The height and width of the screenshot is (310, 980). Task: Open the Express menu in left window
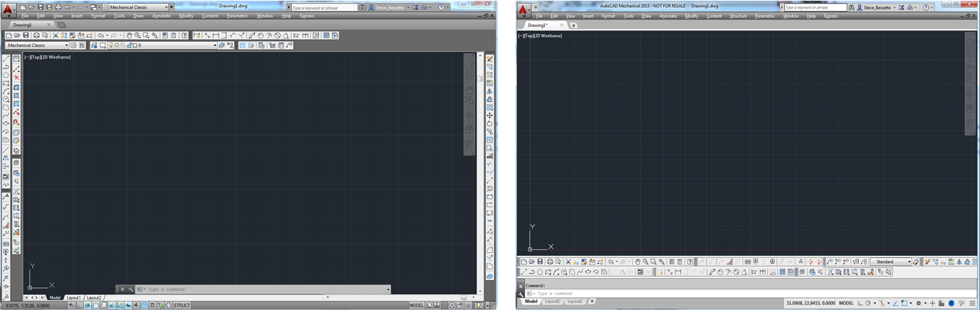307,16
